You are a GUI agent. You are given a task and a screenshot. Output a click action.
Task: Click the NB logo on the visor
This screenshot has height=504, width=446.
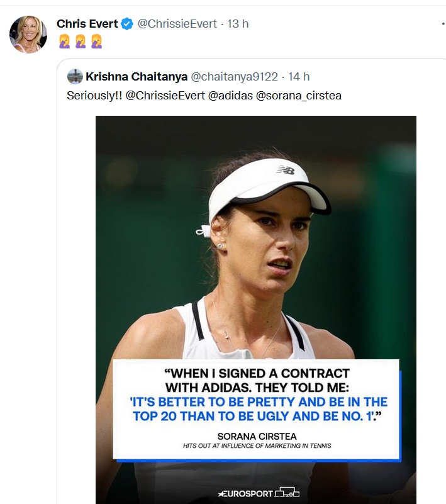pos(285,170)
